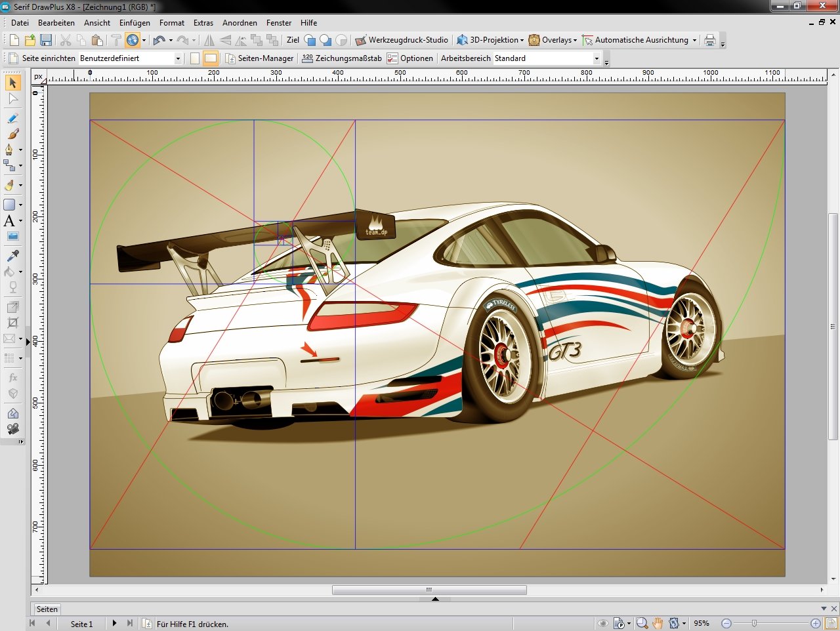Screen dimensions: 840x631
Task: Flip the selection vertically
Action: [225, 40]
